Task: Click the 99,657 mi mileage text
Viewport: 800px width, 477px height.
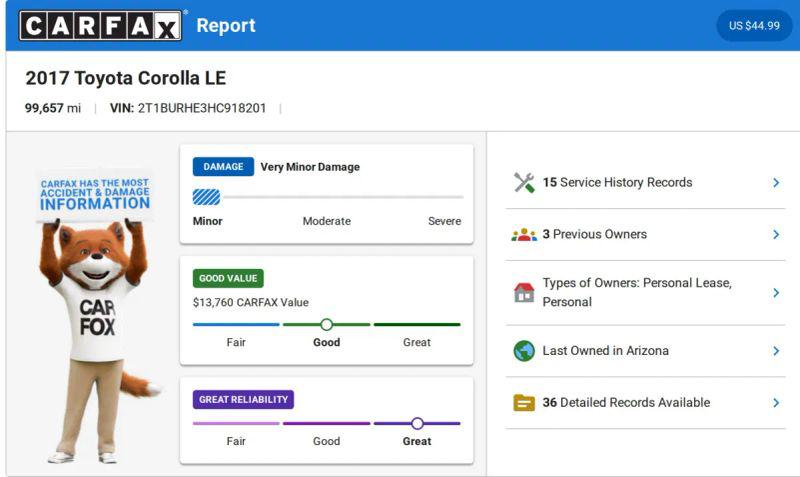Action: pyautogui.click(x=53, y=108)
